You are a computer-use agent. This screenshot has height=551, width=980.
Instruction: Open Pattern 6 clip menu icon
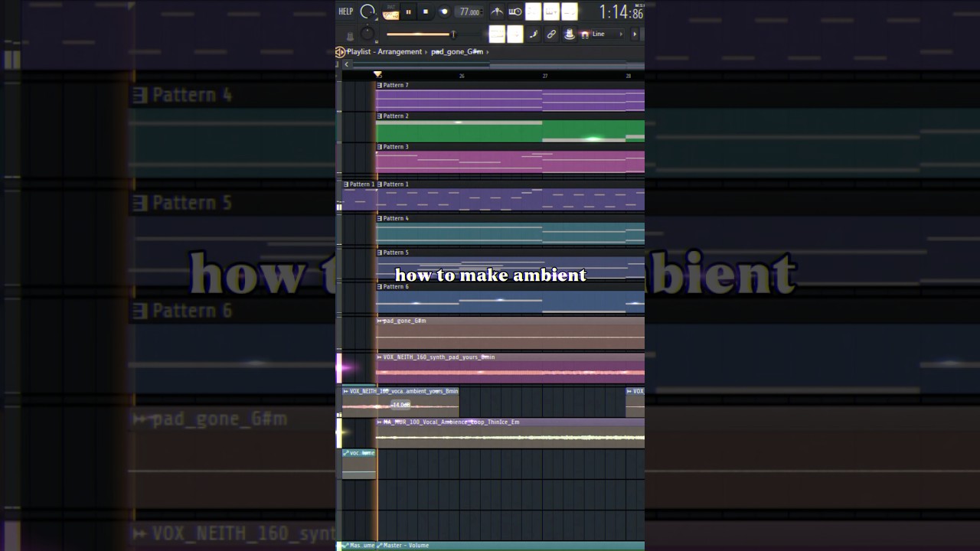pyautogui.click(x=380, y=286)
